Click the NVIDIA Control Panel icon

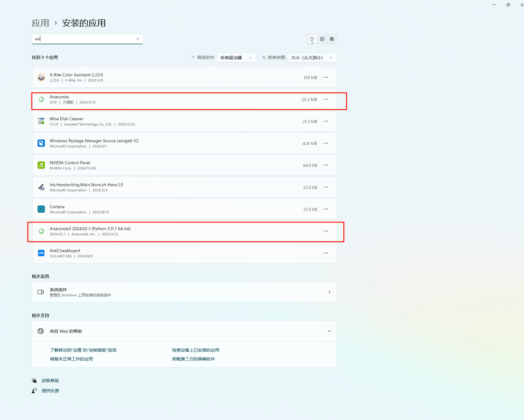pos(41,165)
